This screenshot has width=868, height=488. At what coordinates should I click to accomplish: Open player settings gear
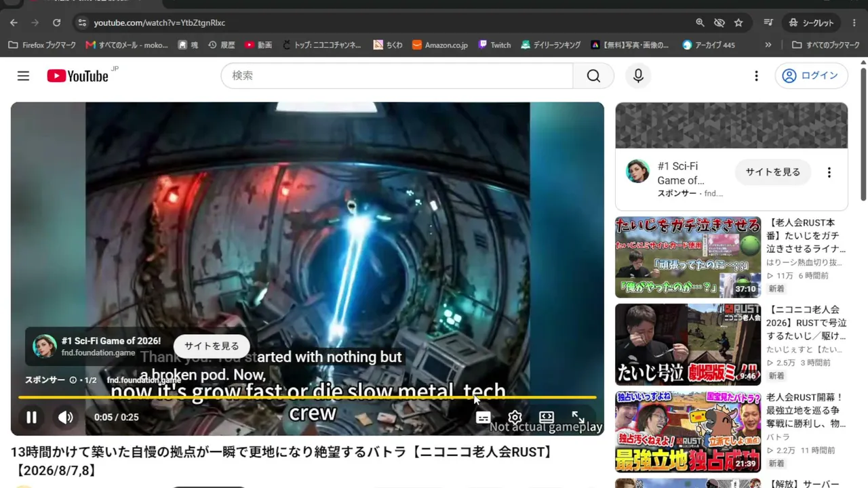pos(515,418)
